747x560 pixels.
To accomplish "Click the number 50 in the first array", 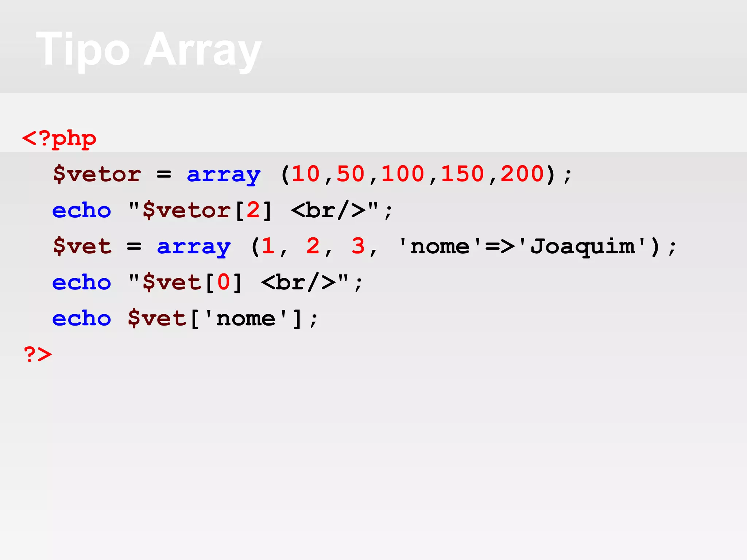I will click(351, 174).
